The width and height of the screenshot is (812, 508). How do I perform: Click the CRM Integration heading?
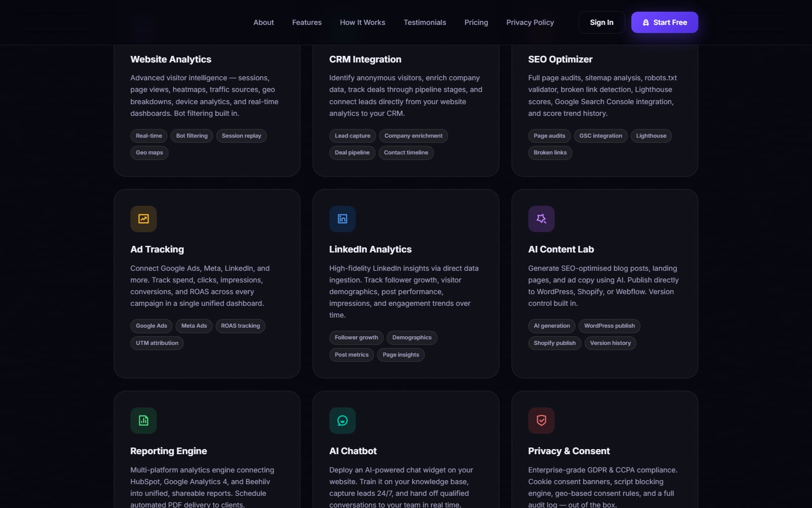coord(365,59)
